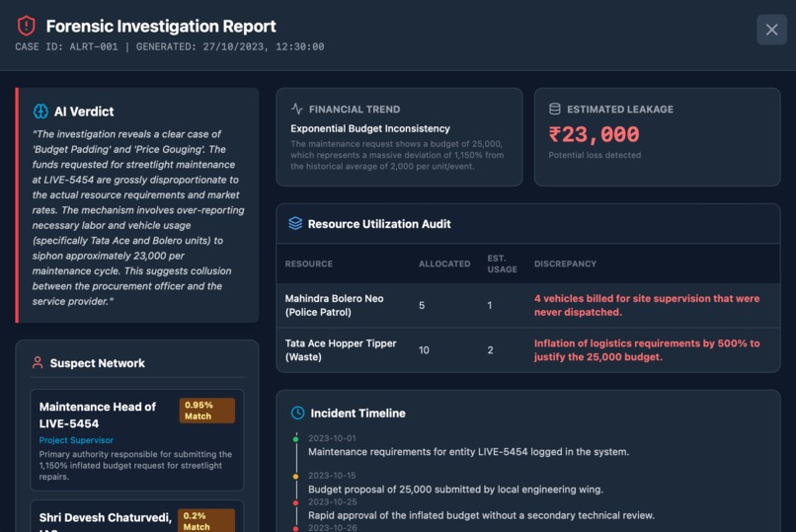Click the 0.2% Match badge
The height and width of the screenshot is (532, 796).
click(206, 520)
